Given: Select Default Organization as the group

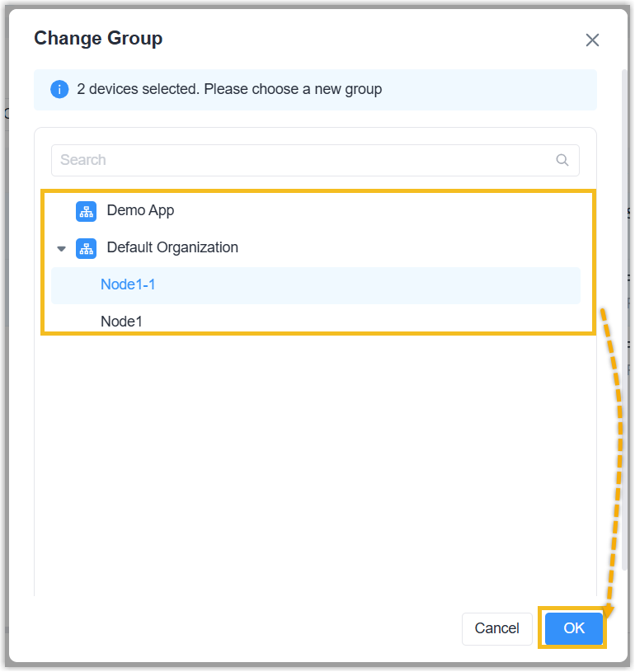Looking at the screenshot, I should tap(172, 247).
